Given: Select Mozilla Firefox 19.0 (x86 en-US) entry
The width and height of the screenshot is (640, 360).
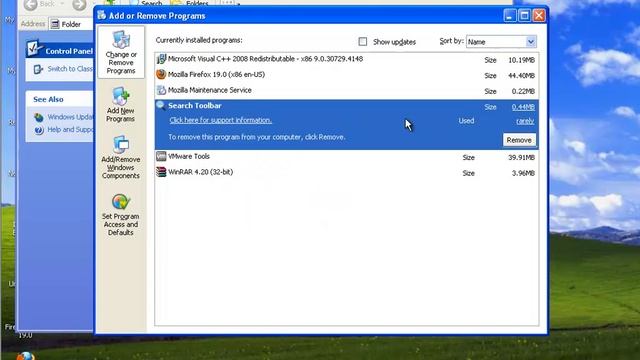Looking at the screenshot, I should tap(347, 75).
